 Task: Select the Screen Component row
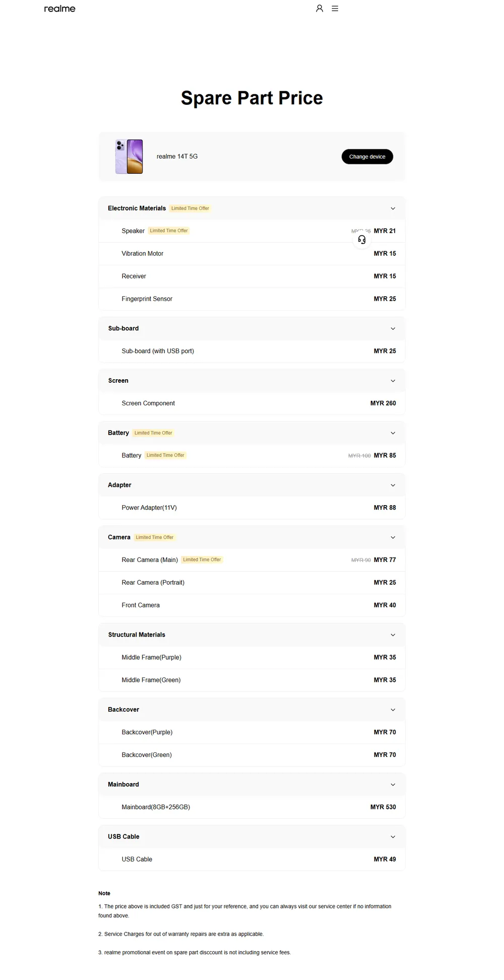pos(252,403)
